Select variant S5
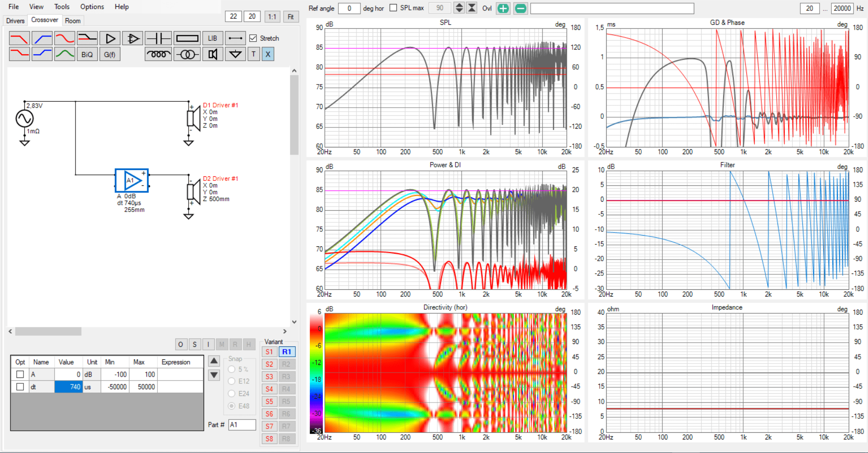Screen dimensions: 868x453 pos(270,401)
